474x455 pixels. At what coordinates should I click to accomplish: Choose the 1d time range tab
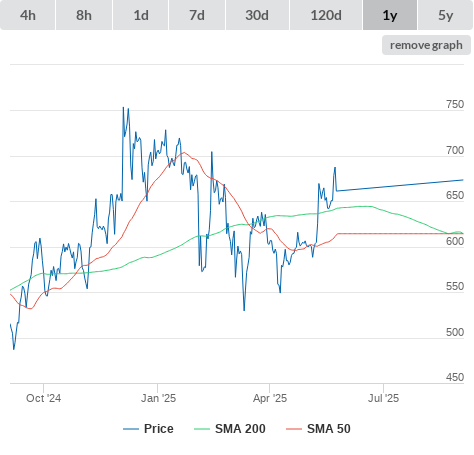141,15
